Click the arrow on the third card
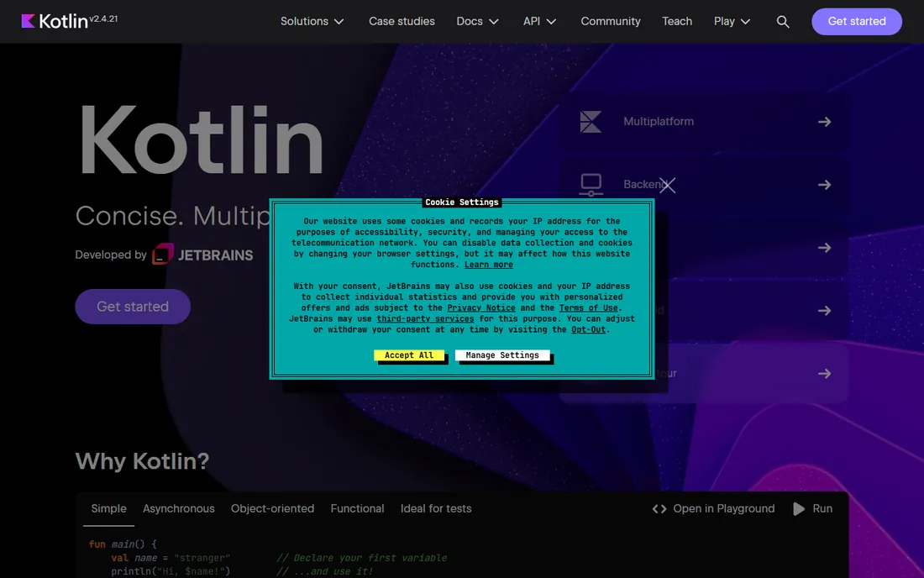 [824, 248]
